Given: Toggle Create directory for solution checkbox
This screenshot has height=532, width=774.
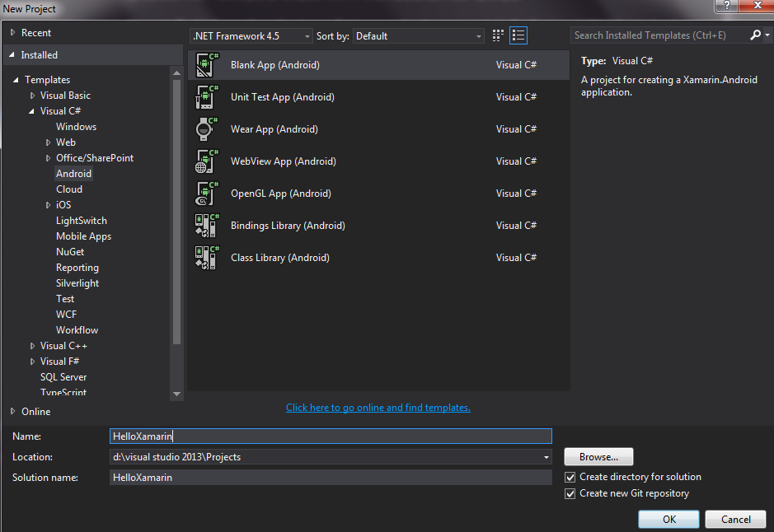Looking at the screenshot, I should click(570, 477).
